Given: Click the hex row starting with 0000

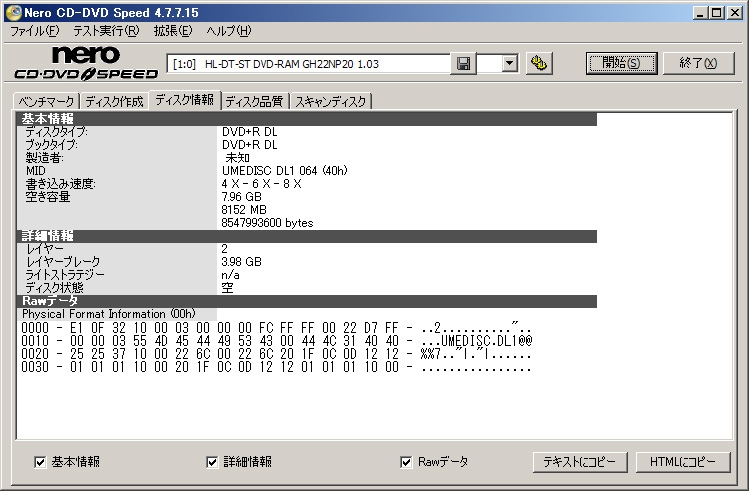Looking at the screenshot, I should [x=276, y=328].
